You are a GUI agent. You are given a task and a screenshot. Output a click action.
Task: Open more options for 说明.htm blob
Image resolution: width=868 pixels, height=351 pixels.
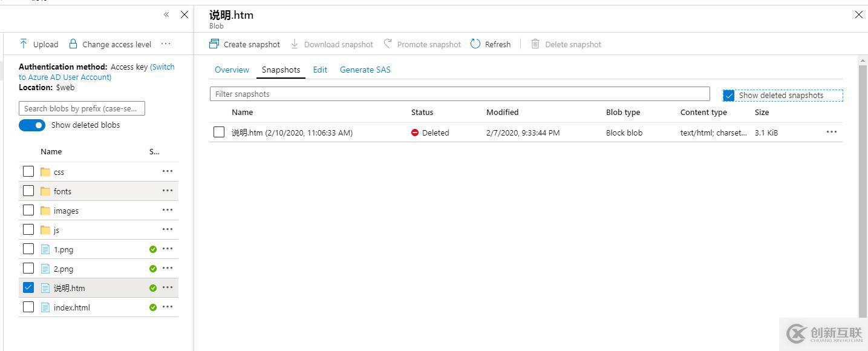coord(168,287)
